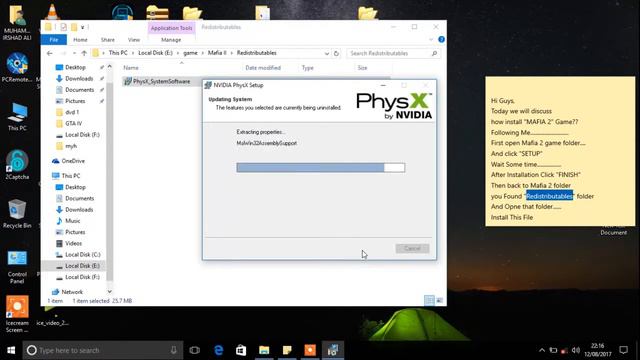Open the Action Center notification icon
This screenshot has width=640, height=360.
[623, 350]
